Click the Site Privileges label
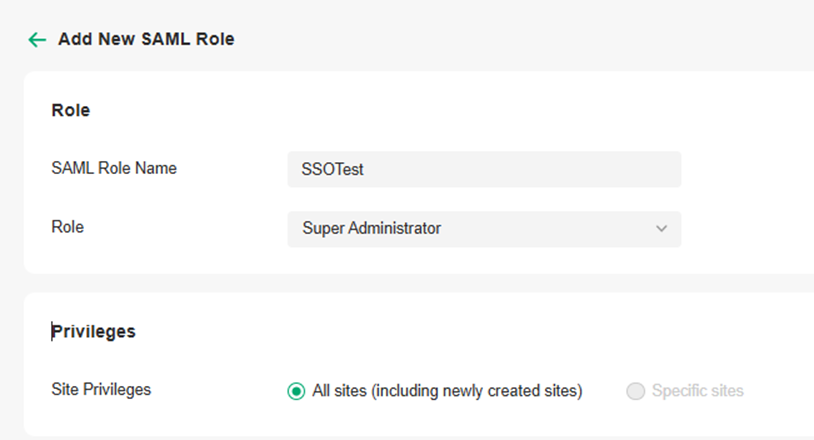 click(x=101, y=390)
